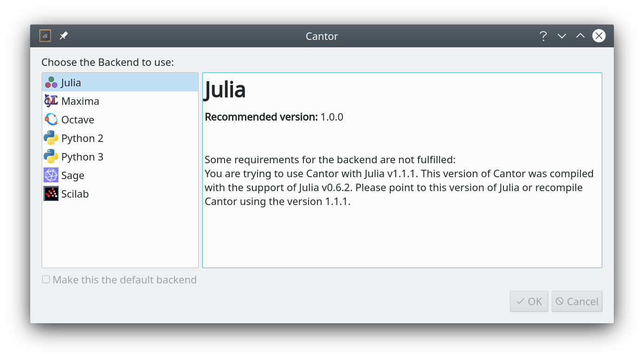Screen dimensions: 644x359
Task: Toggle the pin icon to keep window above
Action: pos(64,35)
